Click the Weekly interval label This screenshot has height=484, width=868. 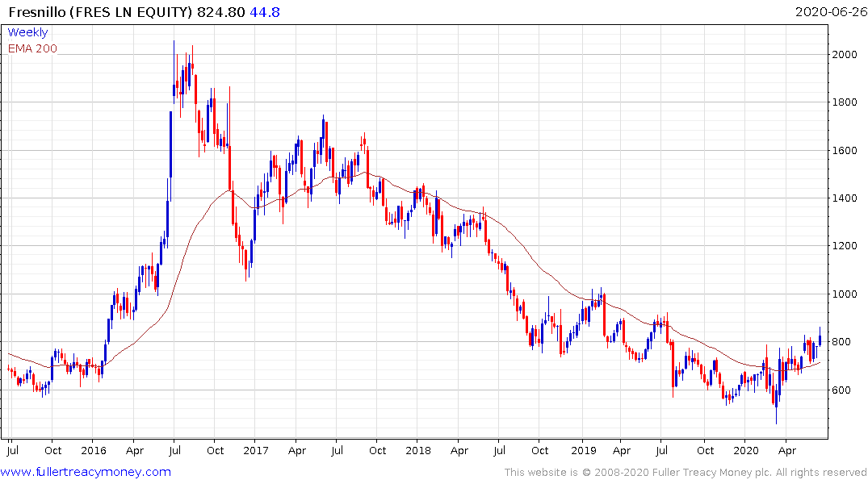(27, 32)
